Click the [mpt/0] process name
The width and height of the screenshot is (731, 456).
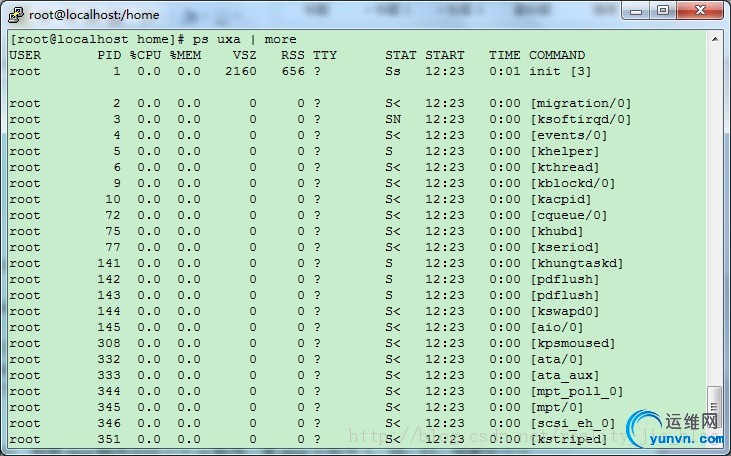(x=557, y=408)
